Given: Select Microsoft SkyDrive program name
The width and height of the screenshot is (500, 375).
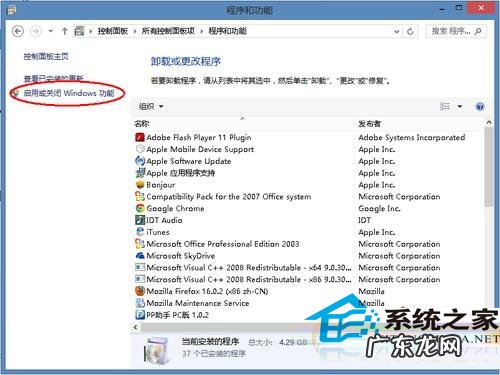Looking at the screenshot, I should tap(181, 256).
